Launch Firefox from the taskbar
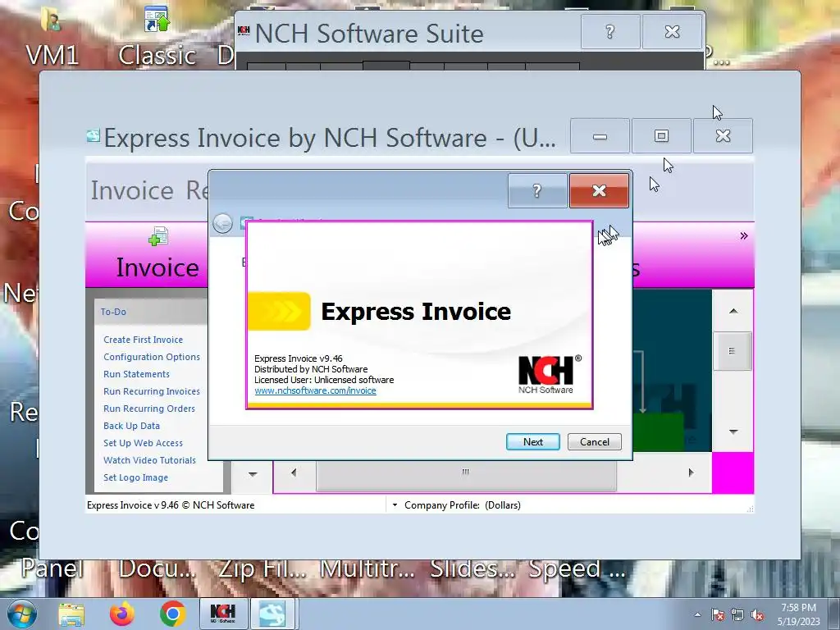This screenshot has height=630, width=840. [x=122, y=614]
